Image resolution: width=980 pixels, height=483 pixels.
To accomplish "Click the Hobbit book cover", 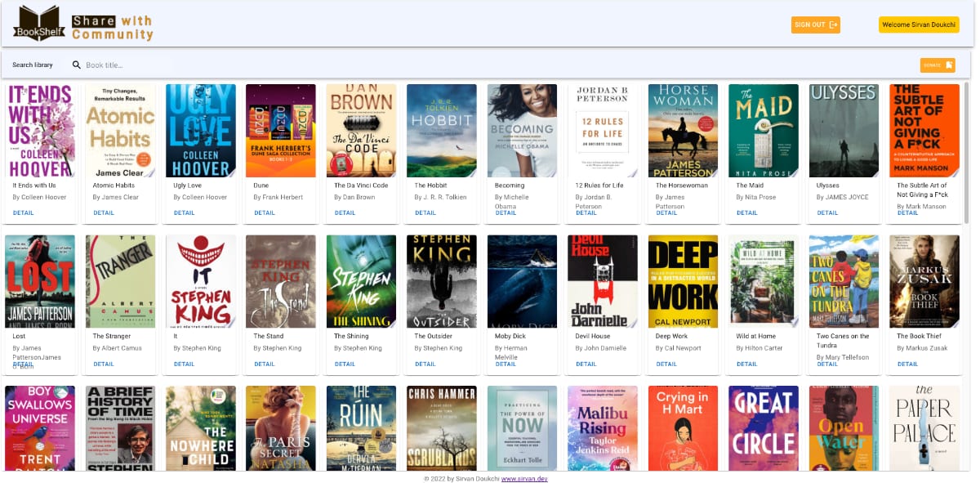I will click(442, 131).
